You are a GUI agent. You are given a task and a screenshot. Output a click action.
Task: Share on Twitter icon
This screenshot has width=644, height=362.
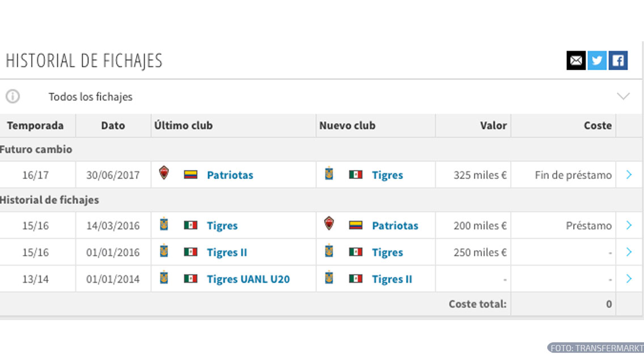597,60
